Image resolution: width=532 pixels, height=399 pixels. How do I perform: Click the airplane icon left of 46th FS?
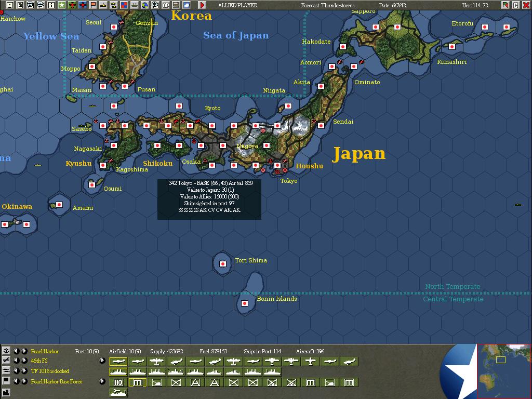(x=6, y=361)
